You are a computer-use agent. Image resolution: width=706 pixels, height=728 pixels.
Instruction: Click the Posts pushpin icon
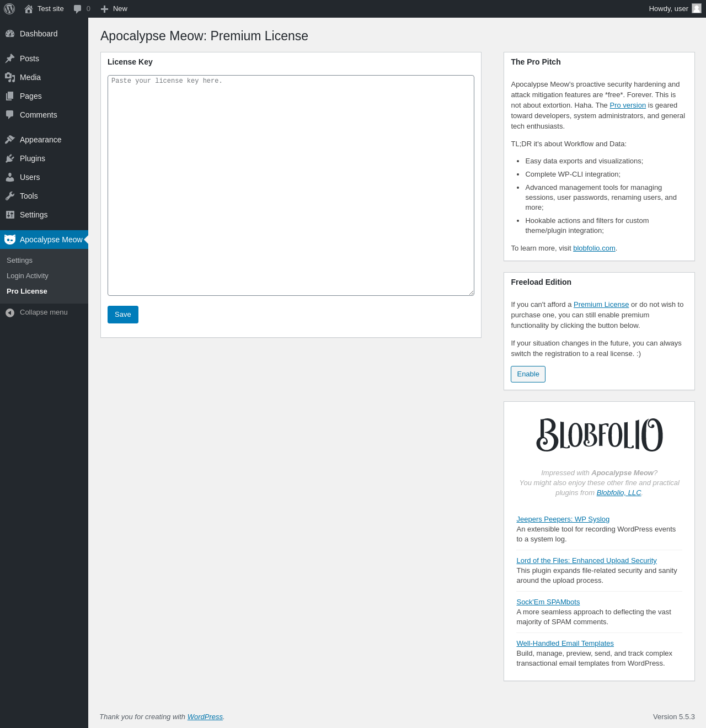[10, 59]
